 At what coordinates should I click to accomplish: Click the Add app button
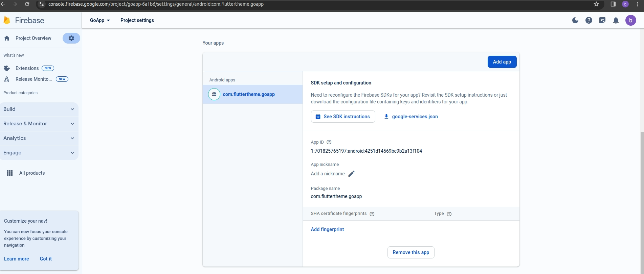point(502,62)
